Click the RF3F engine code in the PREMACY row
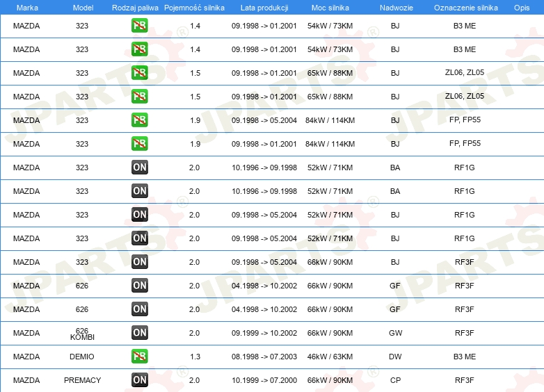This screenshot has width=544, height=392. tap(465, 380)
